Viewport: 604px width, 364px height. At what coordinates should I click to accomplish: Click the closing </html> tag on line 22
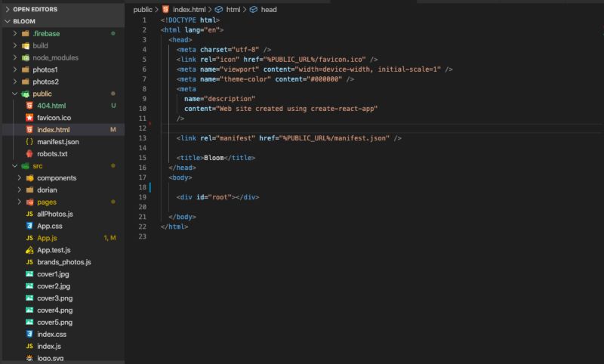(x=174, y=227)
